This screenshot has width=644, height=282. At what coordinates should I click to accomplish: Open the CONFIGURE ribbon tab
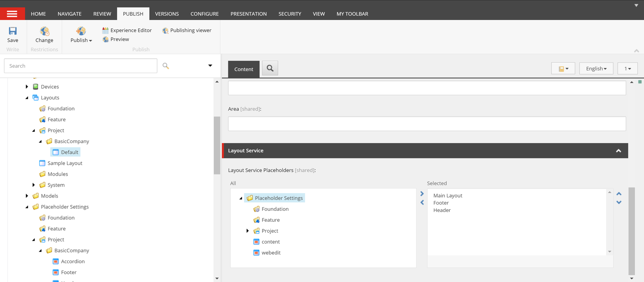204,14
